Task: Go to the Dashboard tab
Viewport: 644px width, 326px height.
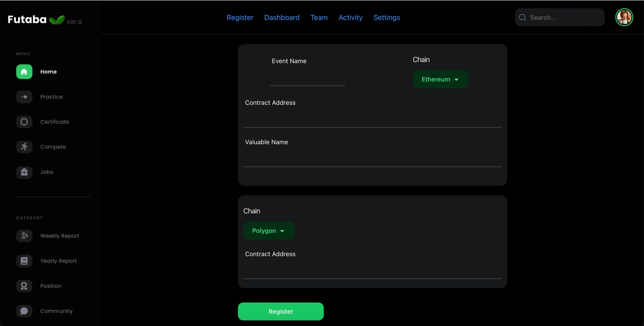Action: pos(282,17)
